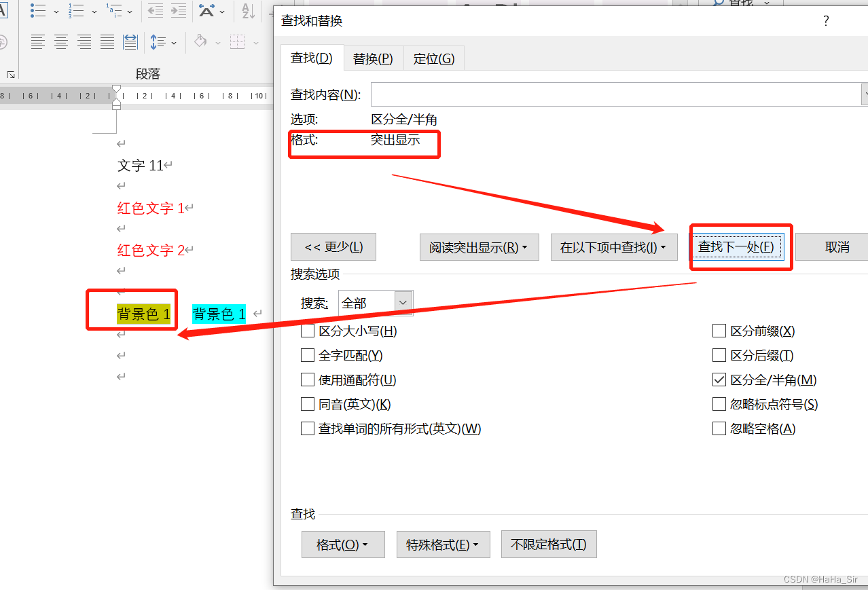
Task: Enable 忽略空格(A) checkbox
Action: [x=719, y=429]
